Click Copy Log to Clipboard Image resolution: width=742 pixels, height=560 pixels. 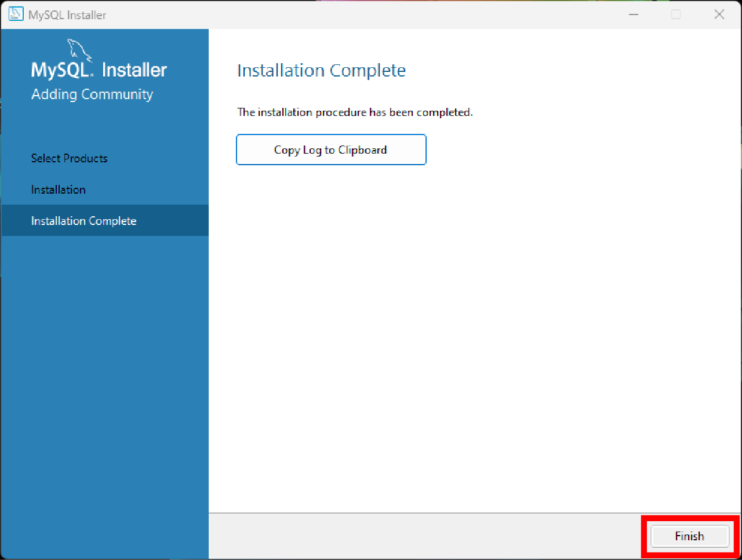point(330,150)
